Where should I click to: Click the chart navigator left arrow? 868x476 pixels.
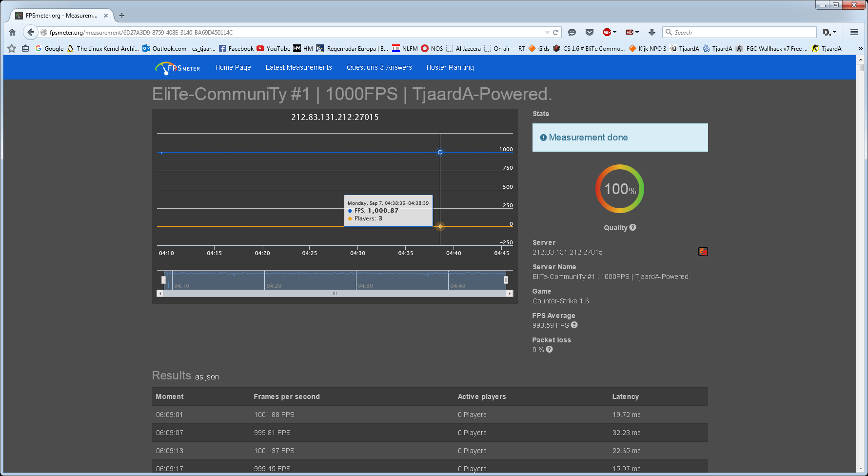[160, 293]
